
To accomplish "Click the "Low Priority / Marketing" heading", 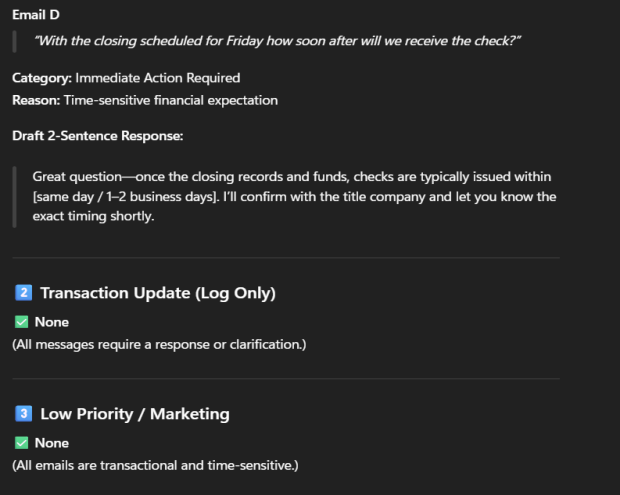I will pos(134,413).
